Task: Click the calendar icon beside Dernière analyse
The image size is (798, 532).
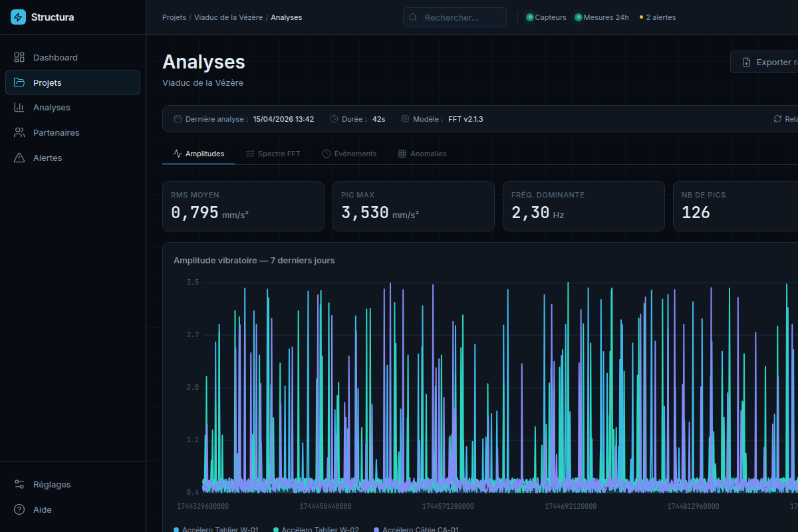Action: tap(178, 119)
